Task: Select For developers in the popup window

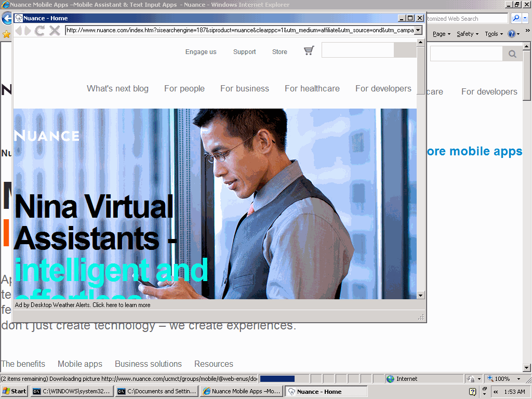Action: click(x=383, y=88)
